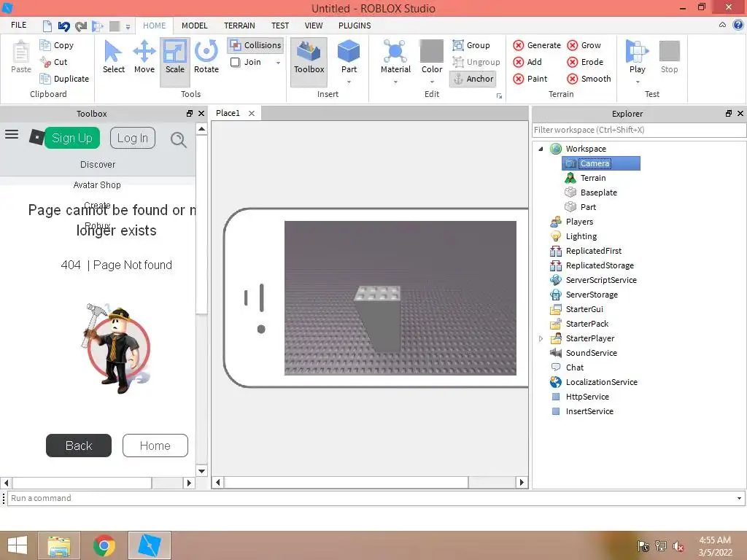Expand the StarterPlayer tree node
This screenshot has width=747, height=560.
coord(541,338)
